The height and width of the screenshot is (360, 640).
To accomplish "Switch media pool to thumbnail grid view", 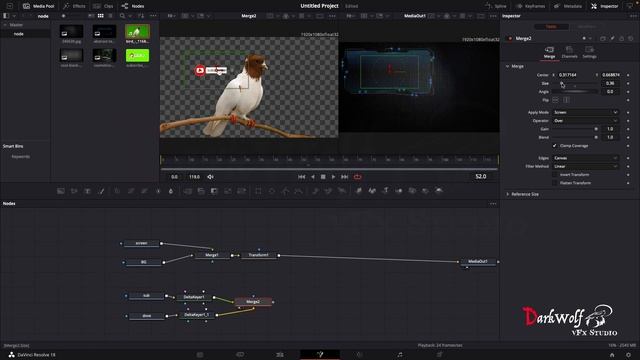I will [100, 16].
